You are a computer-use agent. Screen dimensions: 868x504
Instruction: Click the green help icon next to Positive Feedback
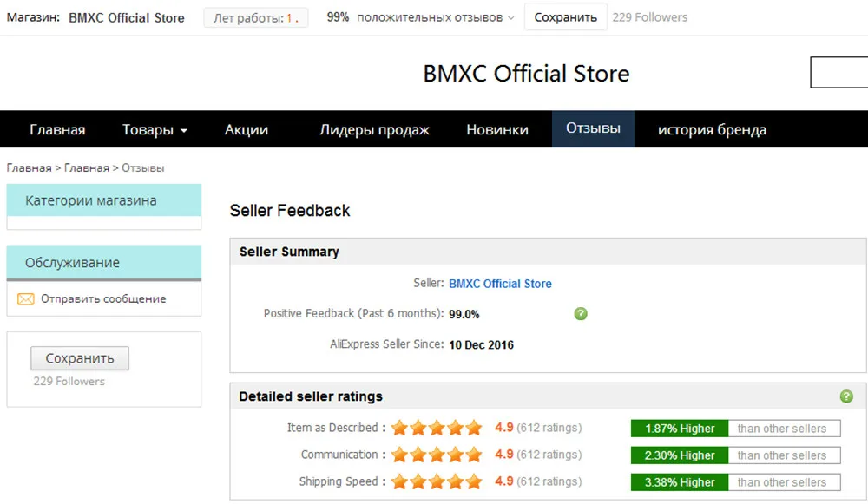pyautogui.click(x=580, y=314)
